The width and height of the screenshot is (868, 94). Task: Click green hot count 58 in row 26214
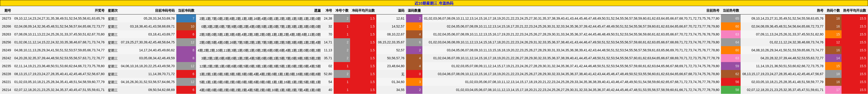point(731,90)
